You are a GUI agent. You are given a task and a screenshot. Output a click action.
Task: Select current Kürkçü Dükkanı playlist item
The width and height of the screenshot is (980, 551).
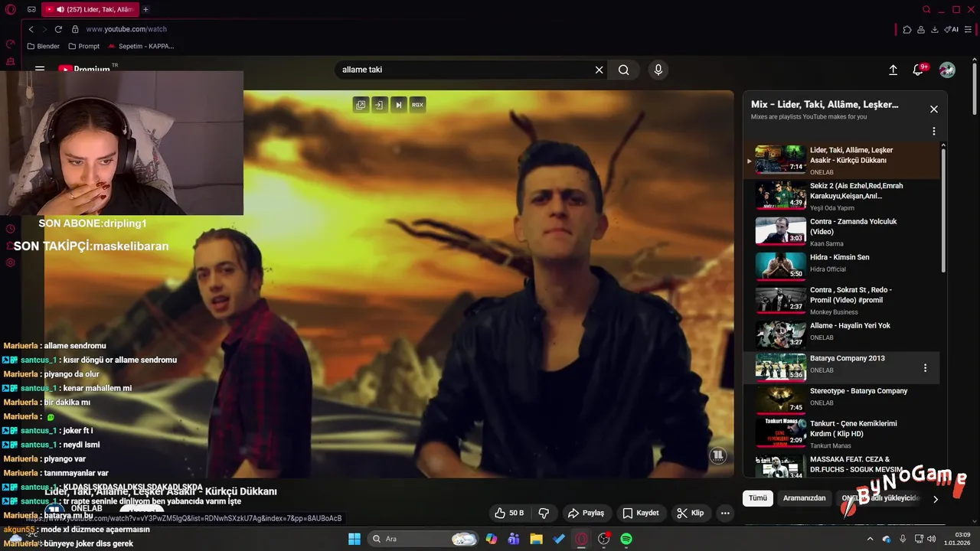pos(841,161)
